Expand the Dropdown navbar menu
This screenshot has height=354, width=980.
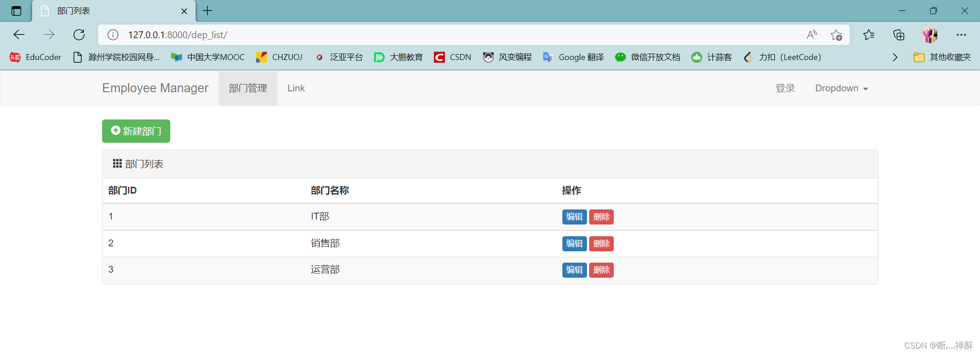842,88
